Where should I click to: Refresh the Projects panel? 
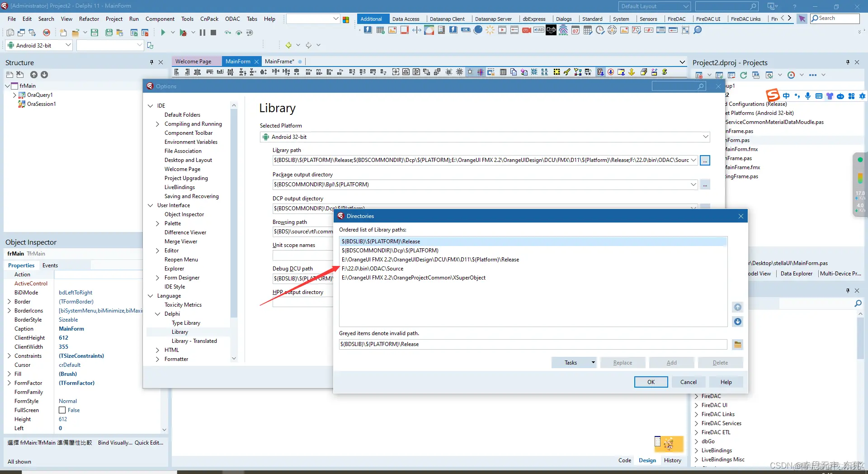[743, 75]
